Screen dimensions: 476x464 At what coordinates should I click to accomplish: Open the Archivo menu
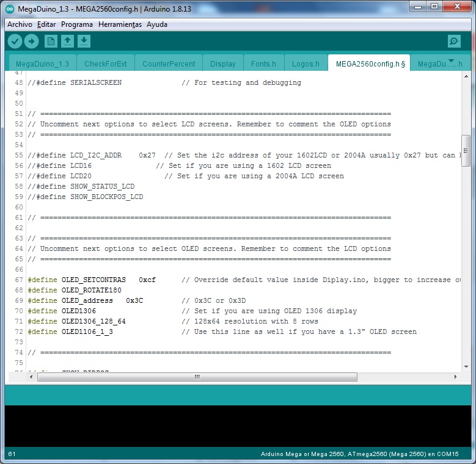coord(20,24)
